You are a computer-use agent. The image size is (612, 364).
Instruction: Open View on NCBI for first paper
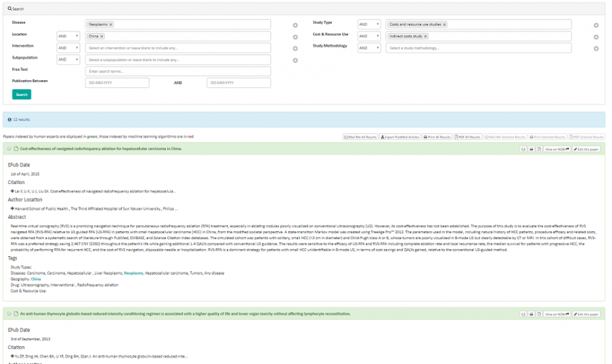556,149
